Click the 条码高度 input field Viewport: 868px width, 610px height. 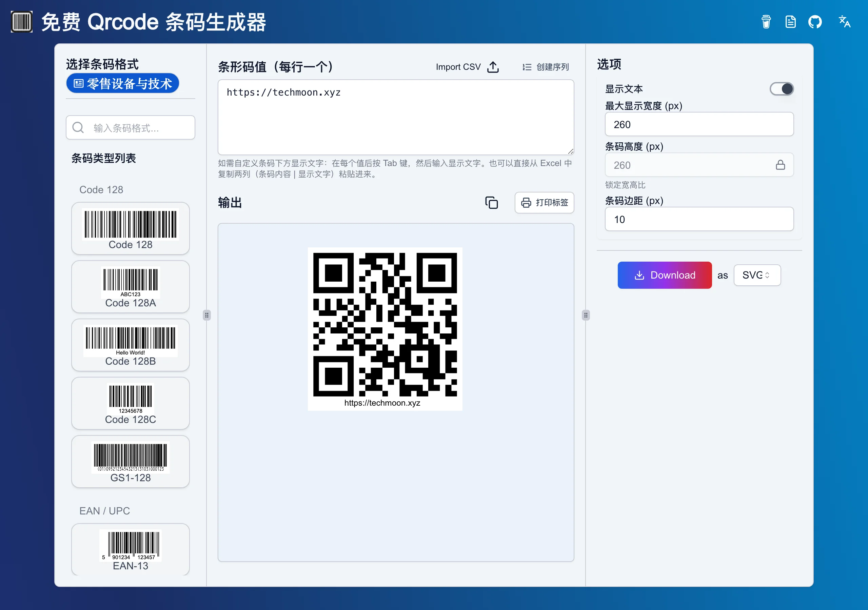click(699, 165)
